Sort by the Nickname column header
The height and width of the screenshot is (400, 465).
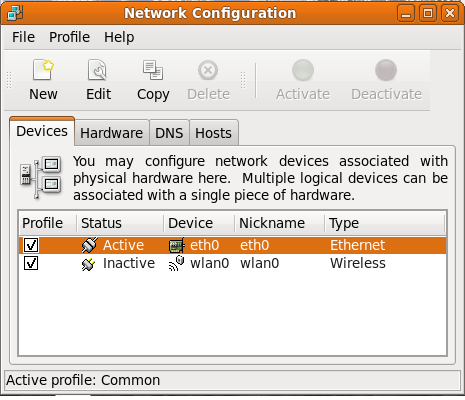click(280, 223)
